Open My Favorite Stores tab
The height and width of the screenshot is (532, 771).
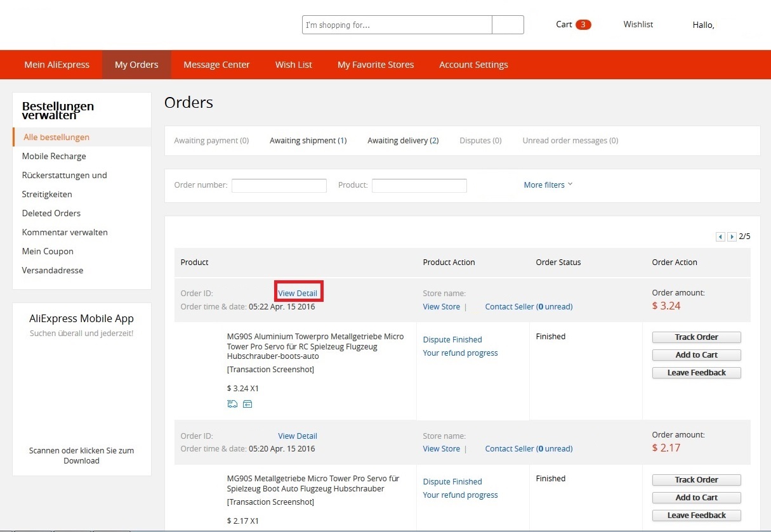[x=376, y=65]
